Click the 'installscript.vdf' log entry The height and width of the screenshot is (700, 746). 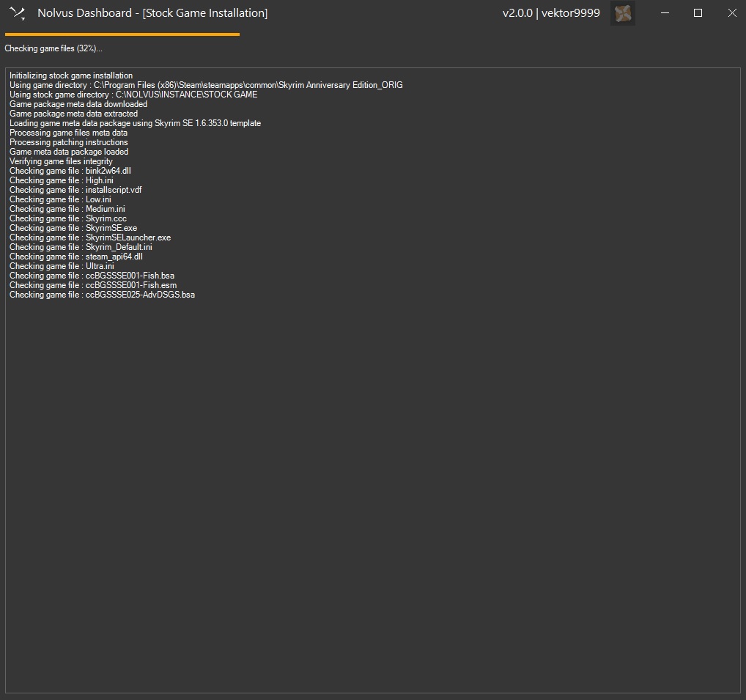pyautogui.click(x=75, y=190)
